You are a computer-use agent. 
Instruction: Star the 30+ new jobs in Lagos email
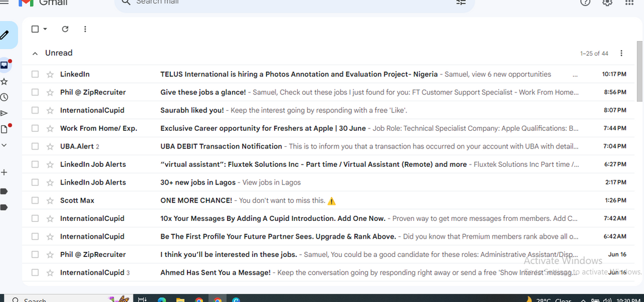50,182
